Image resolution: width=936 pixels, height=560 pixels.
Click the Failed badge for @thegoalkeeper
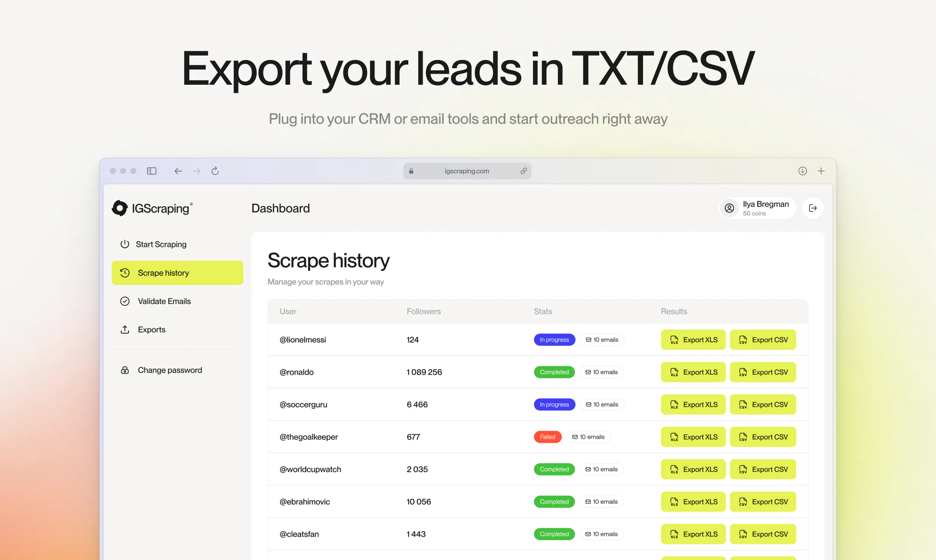(x=548, y=437)
